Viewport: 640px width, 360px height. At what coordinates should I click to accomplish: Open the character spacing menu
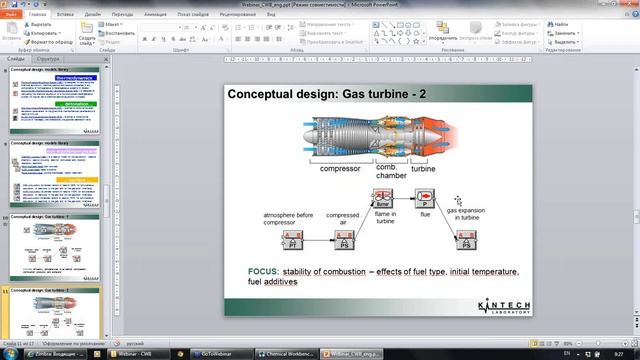click(x=193, y=39)
